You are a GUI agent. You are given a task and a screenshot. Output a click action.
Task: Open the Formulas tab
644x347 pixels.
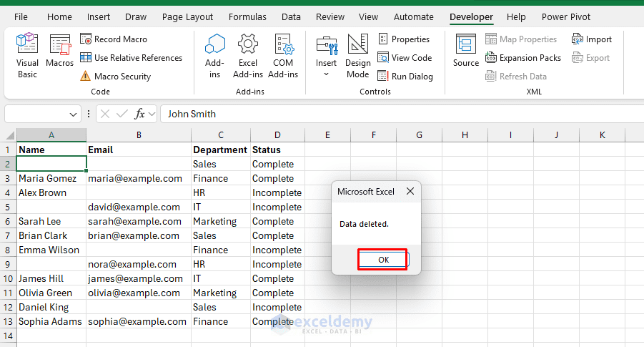[247, 17]
